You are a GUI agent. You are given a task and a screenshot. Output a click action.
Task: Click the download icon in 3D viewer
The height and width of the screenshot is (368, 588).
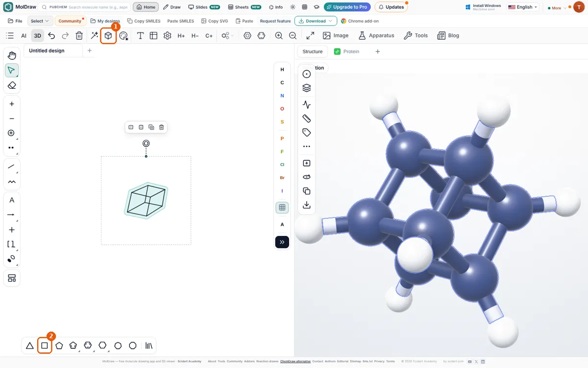point(307,205)
